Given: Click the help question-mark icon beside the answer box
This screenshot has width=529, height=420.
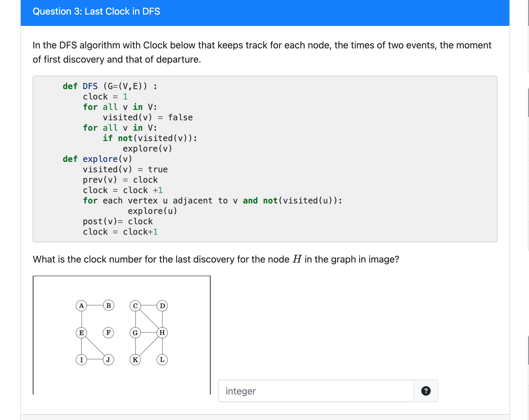Looking at the screenshot, I should tap(426, 391).
